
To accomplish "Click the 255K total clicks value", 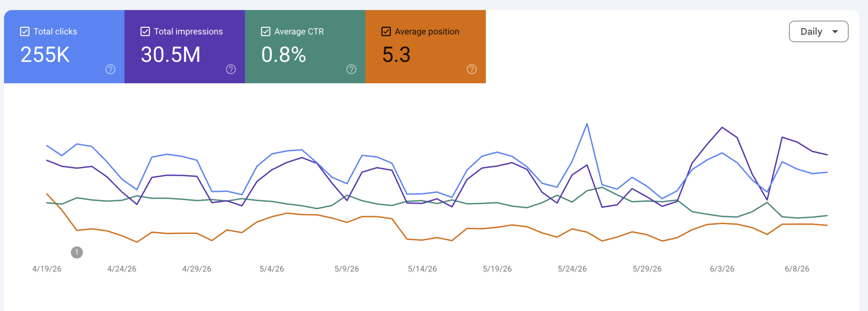I will pos(45,55).
